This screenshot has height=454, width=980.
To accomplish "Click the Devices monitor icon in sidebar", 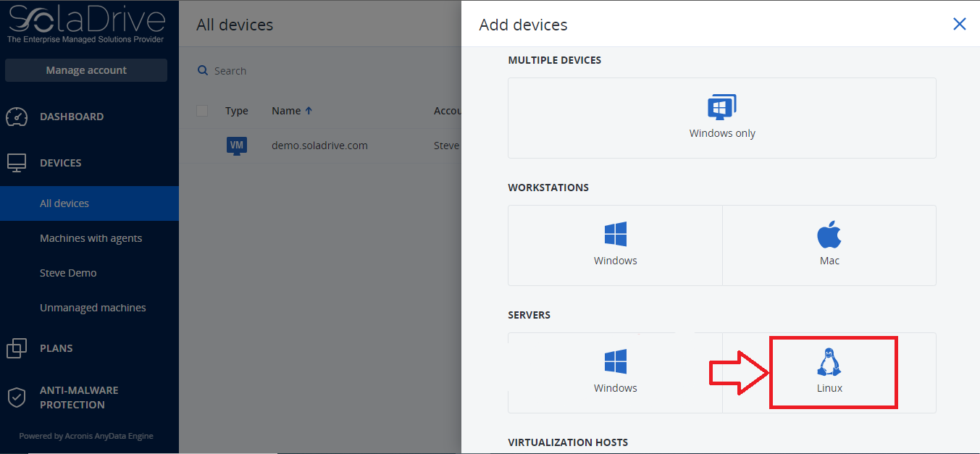I will (x=16, y=163).
